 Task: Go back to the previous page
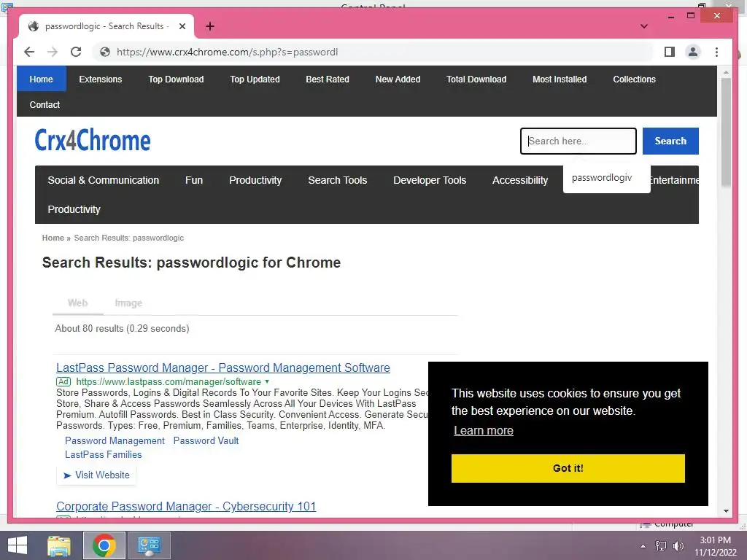[x=29, y=52]
